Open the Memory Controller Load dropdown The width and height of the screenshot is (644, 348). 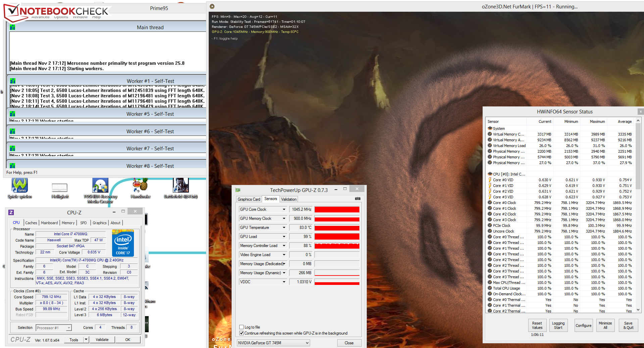point(284,246)
